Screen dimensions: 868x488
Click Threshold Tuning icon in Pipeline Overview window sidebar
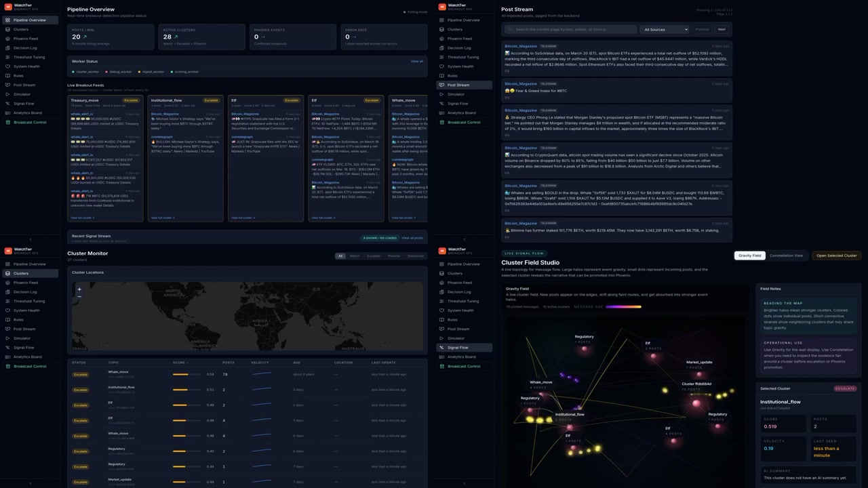tap(8, 57)
